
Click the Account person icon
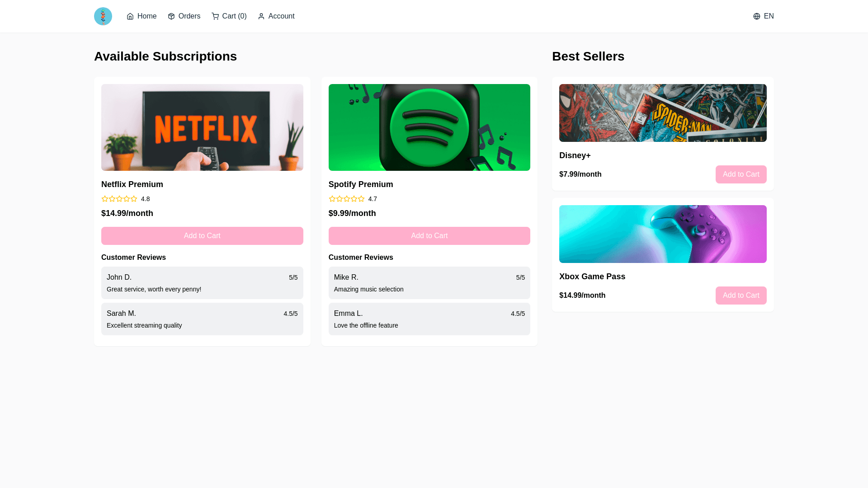pos(261,16)
